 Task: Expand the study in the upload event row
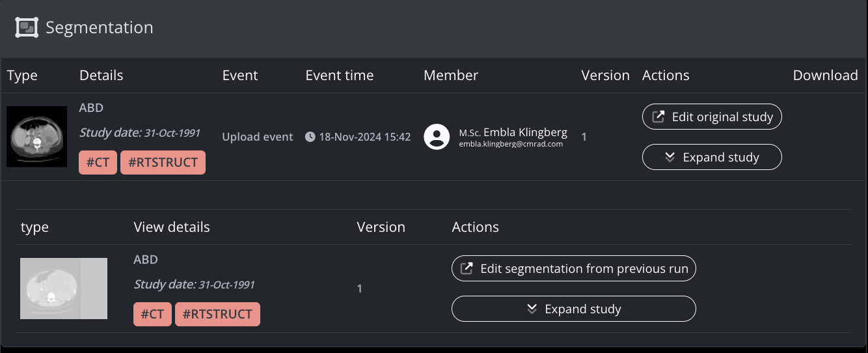712,157
